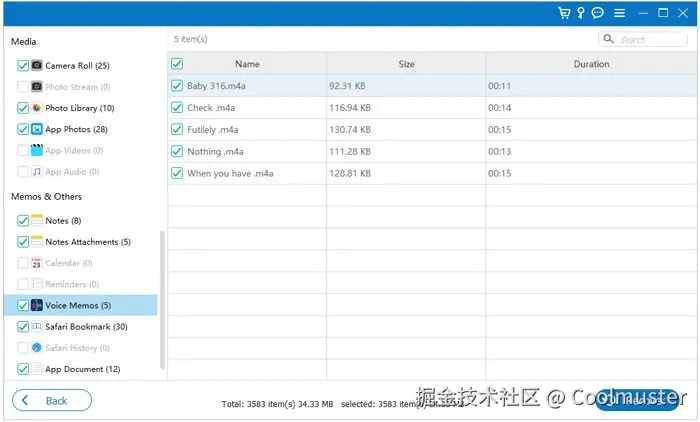The width and height of the screenshot is (700, 422).
Task: Click the When you have .m4a file name
Action: coord(230,173)
